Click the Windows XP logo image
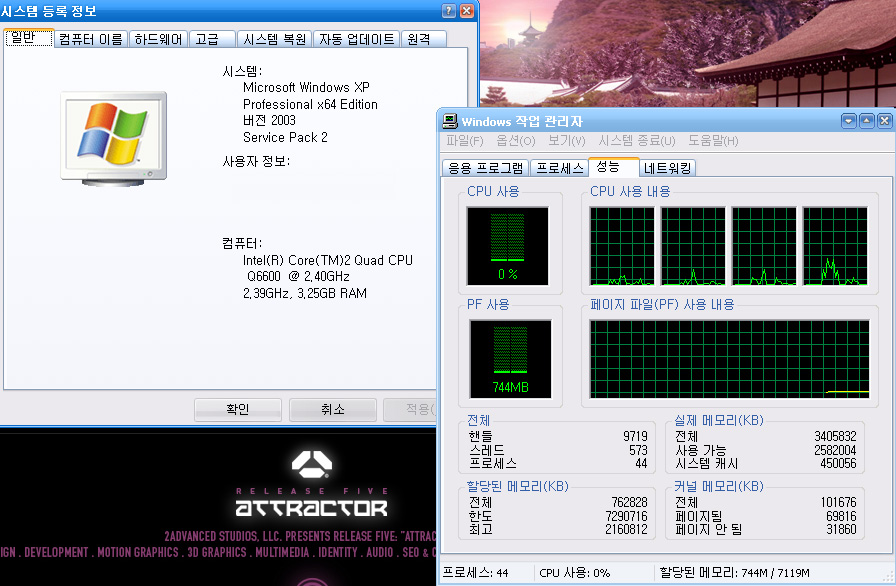Viewport: 896px width, 586px height. (x=114, y=138)
